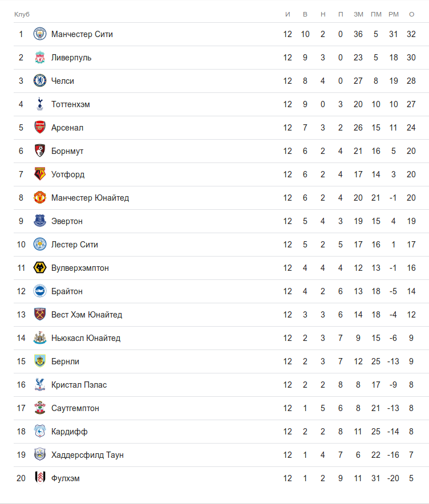Click the РМ goal difference header

[x=394, y=14]
